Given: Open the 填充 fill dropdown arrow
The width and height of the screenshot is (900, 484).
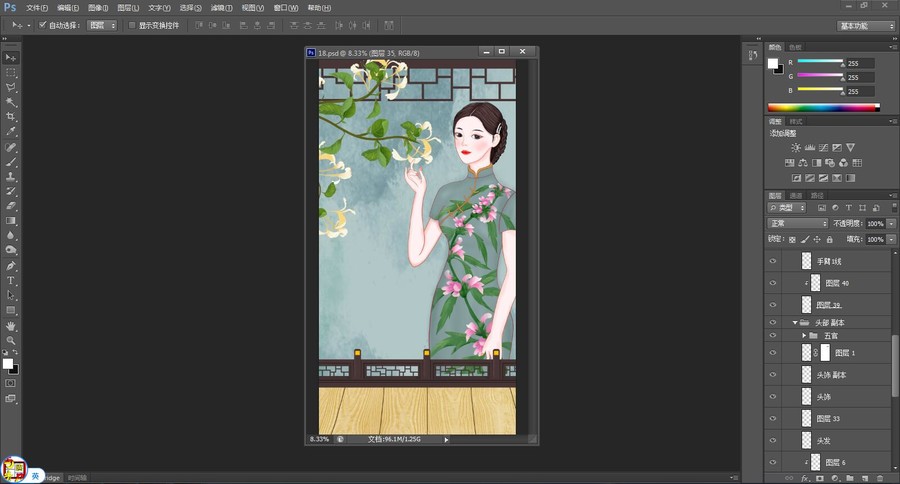Looking at the screenshot, I should (891, 239).
